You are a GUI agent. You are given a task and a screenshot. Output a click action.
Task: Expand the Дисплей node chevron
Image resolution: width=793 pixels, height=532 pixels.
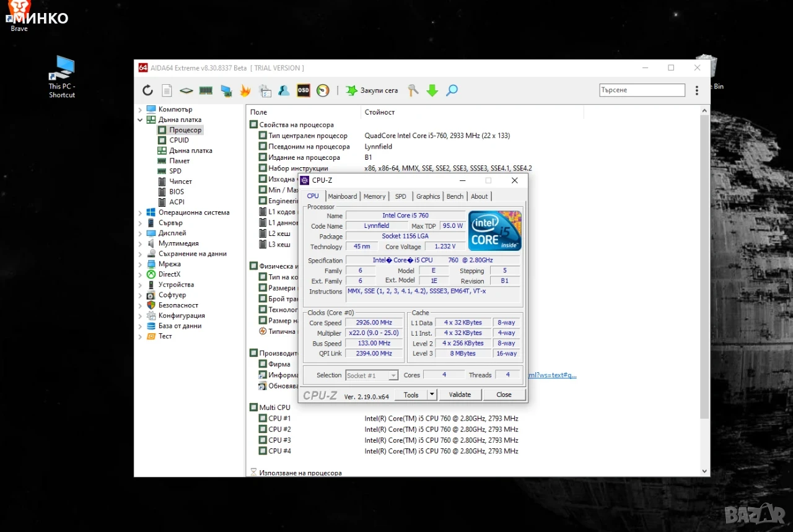(140, 233)
